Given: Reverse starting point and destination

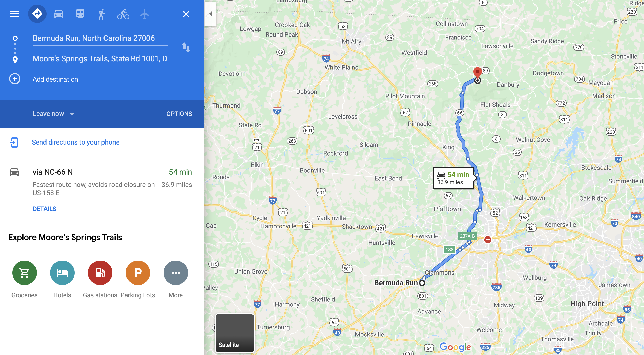Looking at the screenshot, I should (186, 48).
